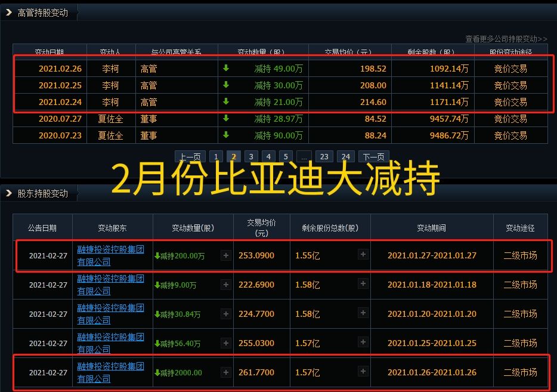Screen dimensions: 557x392
Task: Click green down arrow in 2021.02.26 row
Action: coord(226,67)
